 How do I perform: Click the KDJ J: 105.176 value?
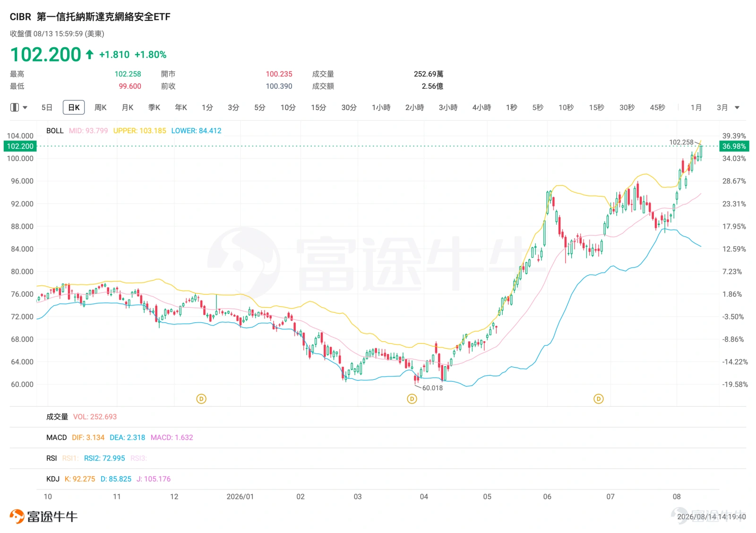tap(154, 479)
